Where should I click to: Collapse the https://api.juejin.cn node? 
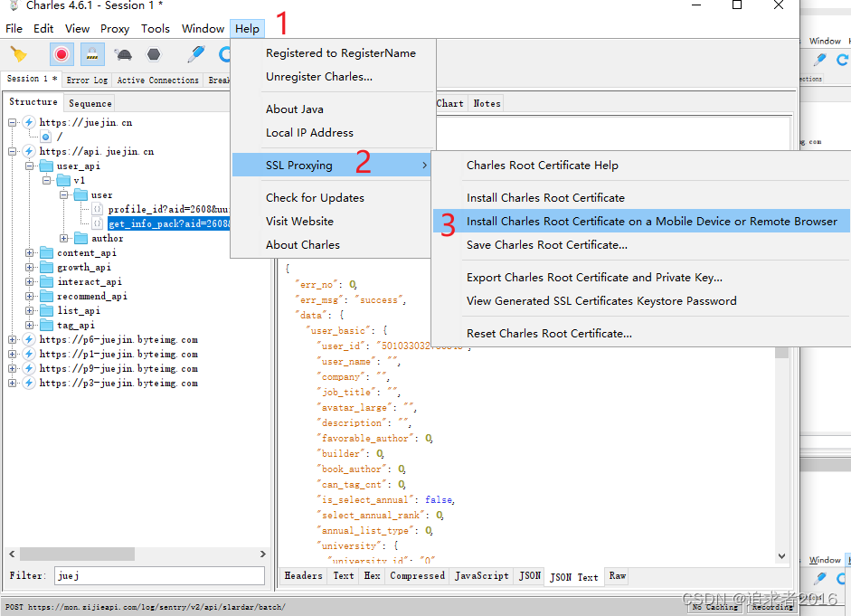pyautogui.click(x=13, y=151)
